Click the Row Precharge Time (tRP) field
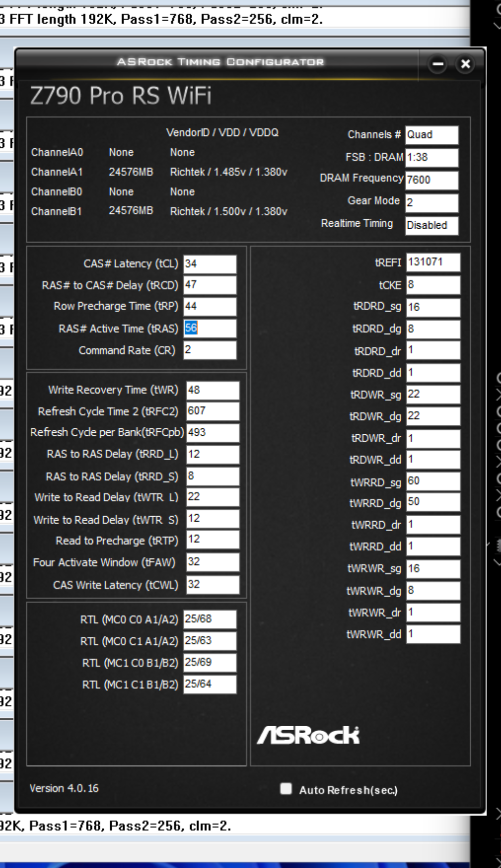Image resolution: width=501 pixels, height=868 pixels. pyautogui.click(x=210, y=306)
